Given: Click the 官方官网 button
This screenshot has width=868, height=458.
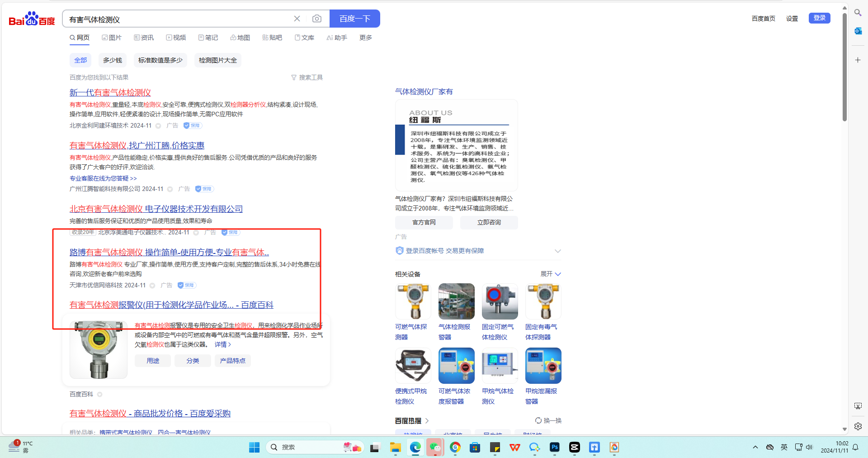Looking at the screenshot, I should click(424, 222).
